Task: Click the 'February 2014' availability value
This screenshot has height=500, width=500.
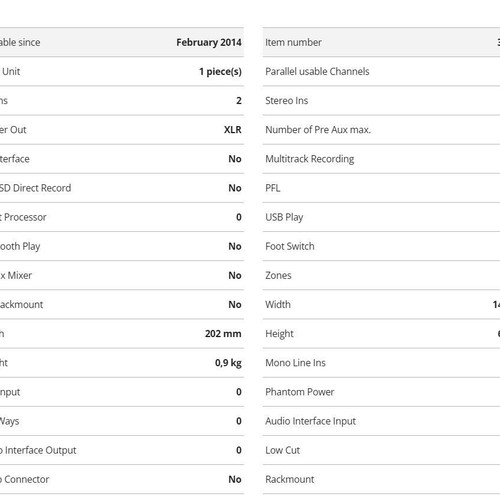Action: [209, 42]
